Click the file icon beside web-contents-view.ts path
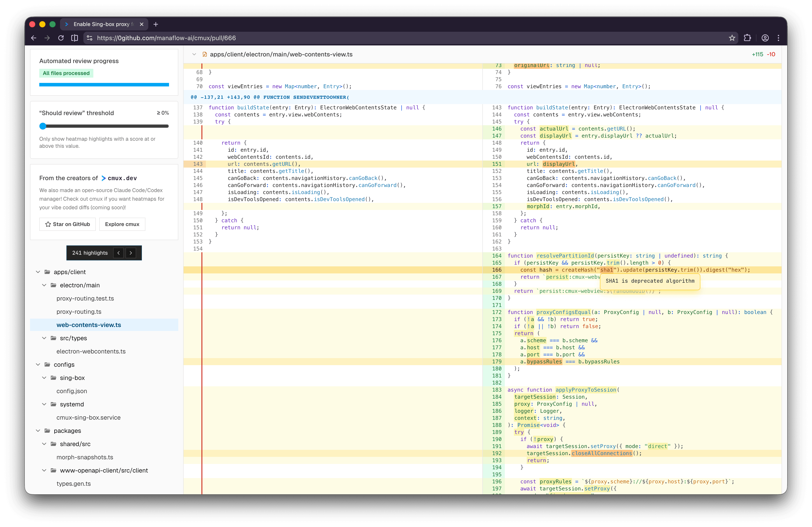Image resolution: width=812 pixels, height=527 pixels. click(x=205, y=54)
